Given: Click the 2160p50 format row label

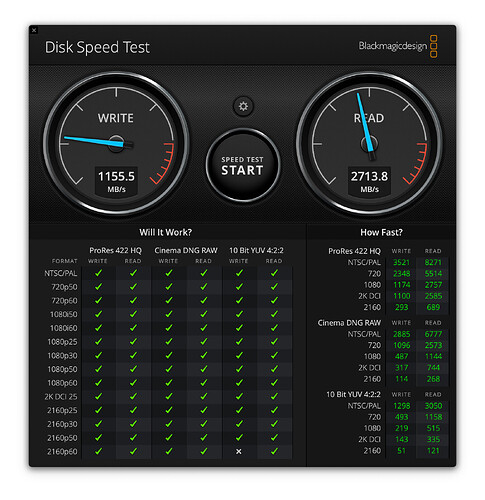Looking at the screenshot, I should tap(62, 438).
